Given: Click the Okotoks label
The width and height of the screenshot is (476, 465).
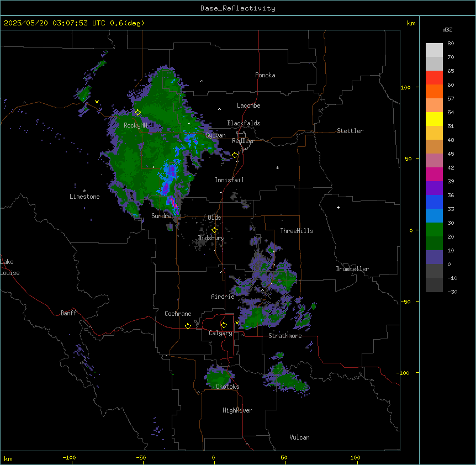Looking at the screenshot, I should point(228,387).
